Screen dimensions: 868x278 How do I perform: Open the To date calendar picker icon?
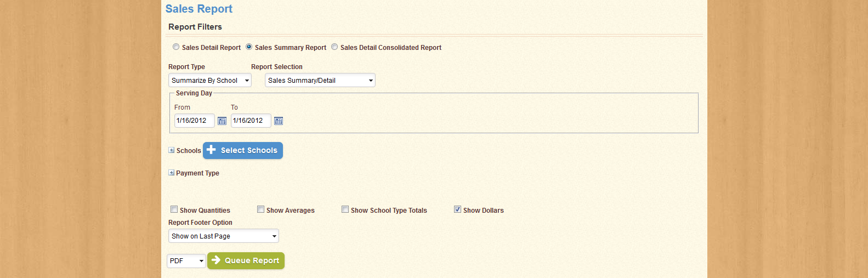coord(279,121)
